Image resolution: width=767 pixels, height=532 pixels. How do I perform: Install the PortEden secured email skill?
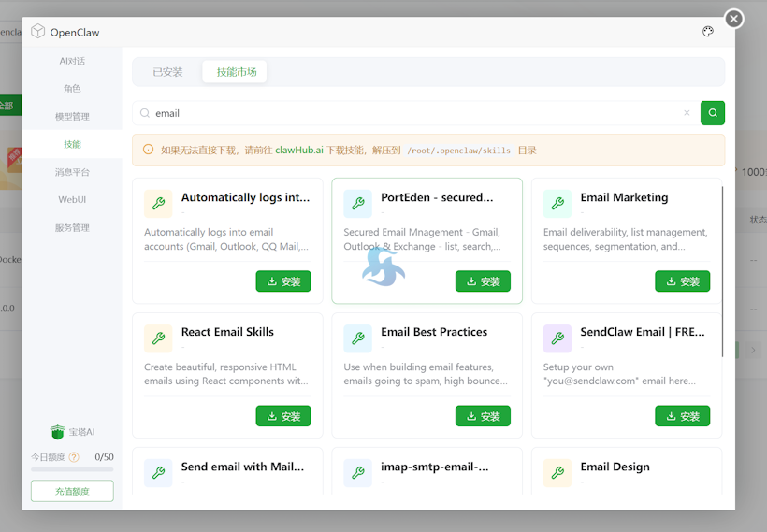point(483,281)
